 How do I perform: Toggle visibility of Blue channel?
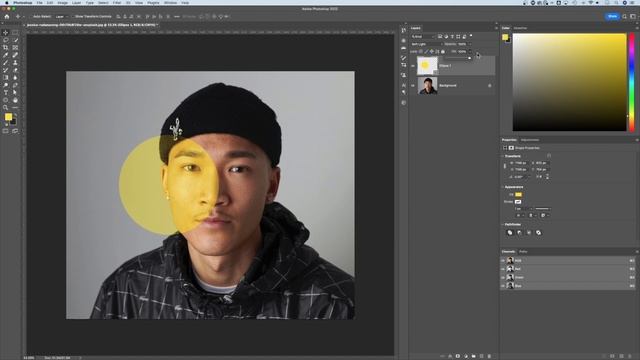503,286
